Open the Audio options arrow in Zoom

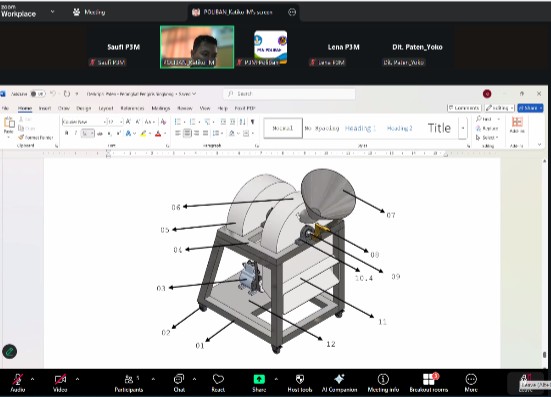click(32, 379)
